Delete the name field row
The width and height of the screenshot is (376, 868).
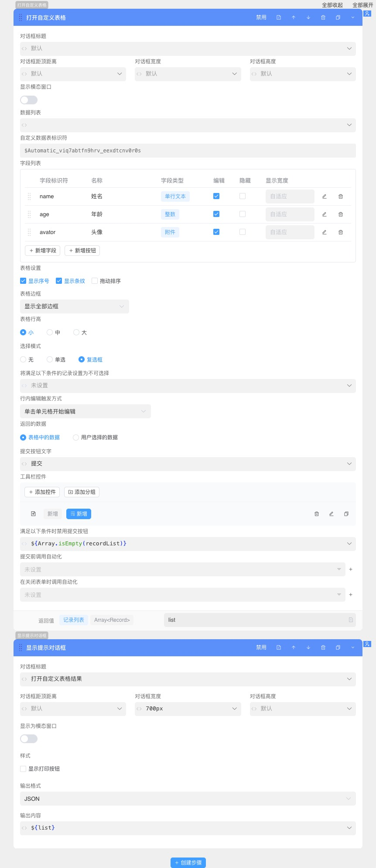tap(341, 196)
